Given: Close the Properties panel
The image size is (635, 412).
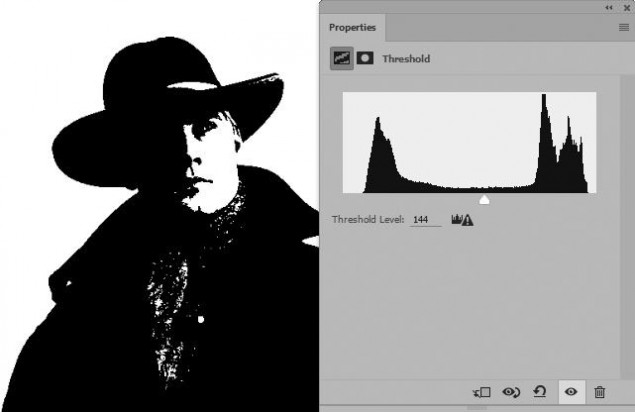Looking at the screenshot, I should click(x=626, y=8).
